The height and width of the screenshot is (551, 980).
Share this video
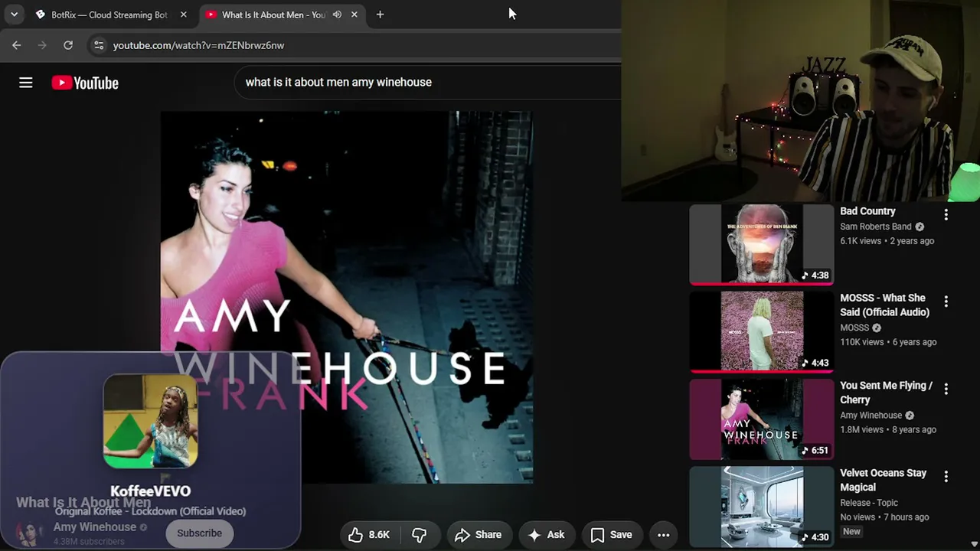point(478,535)
